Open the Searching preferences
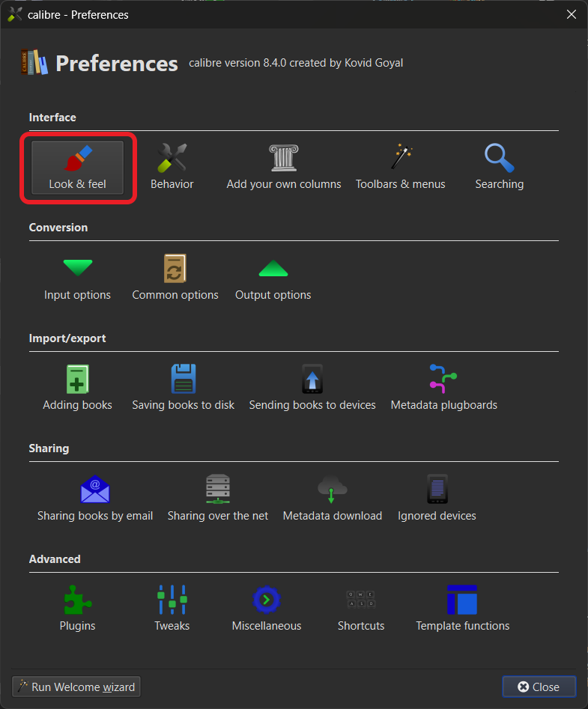Screen dimensions: 588x709 [x=500, y=167]
